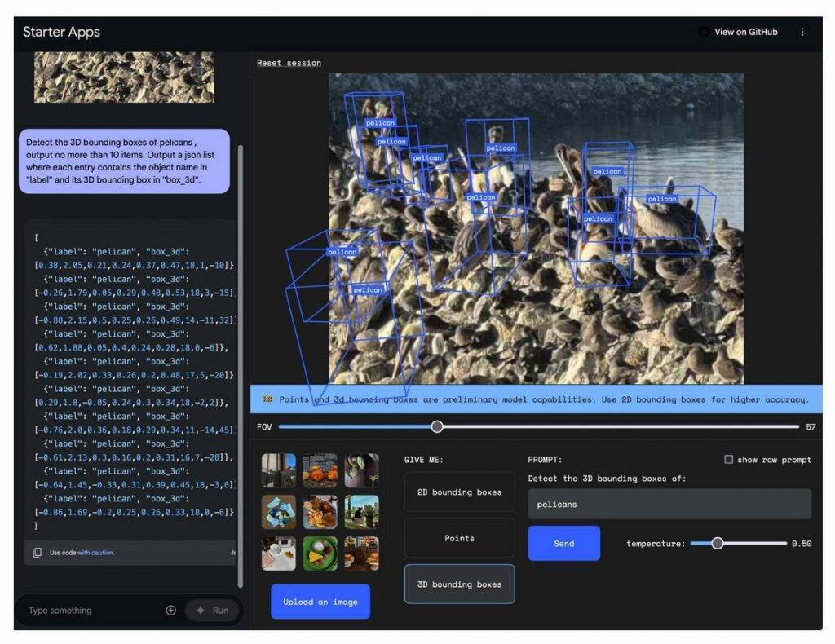Open the three-dot options menu
835x644 pixels.
coord(803,32)
